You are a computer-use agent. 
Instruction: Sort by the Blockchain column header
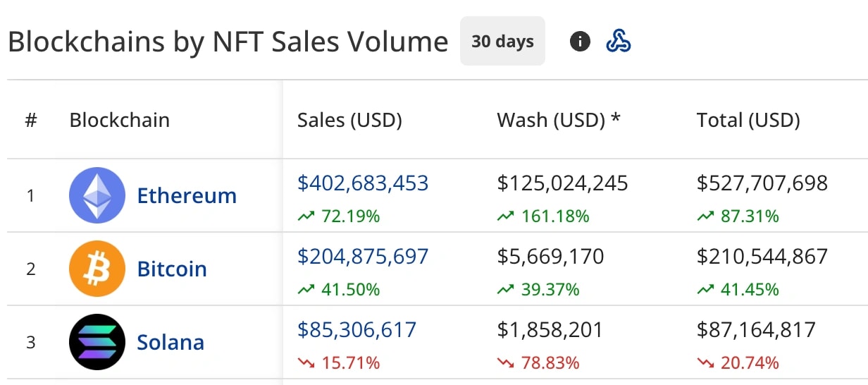119,120
